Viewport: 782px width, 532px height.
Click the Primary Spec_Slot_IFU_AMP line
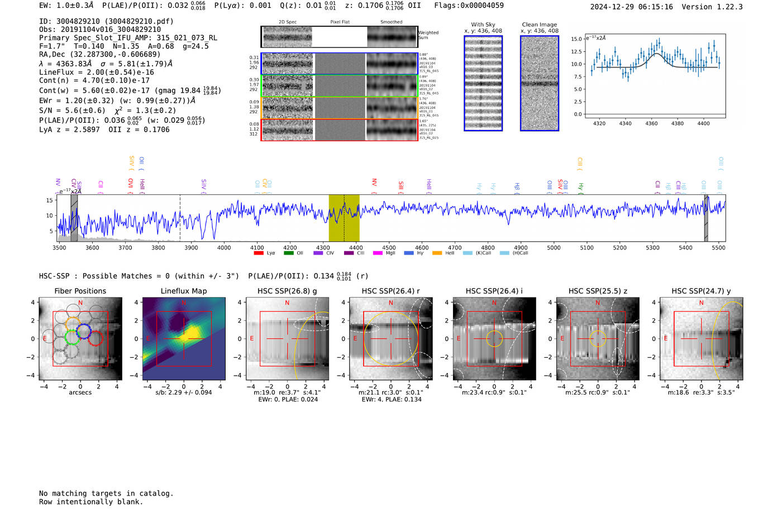[x=128, y=38]
